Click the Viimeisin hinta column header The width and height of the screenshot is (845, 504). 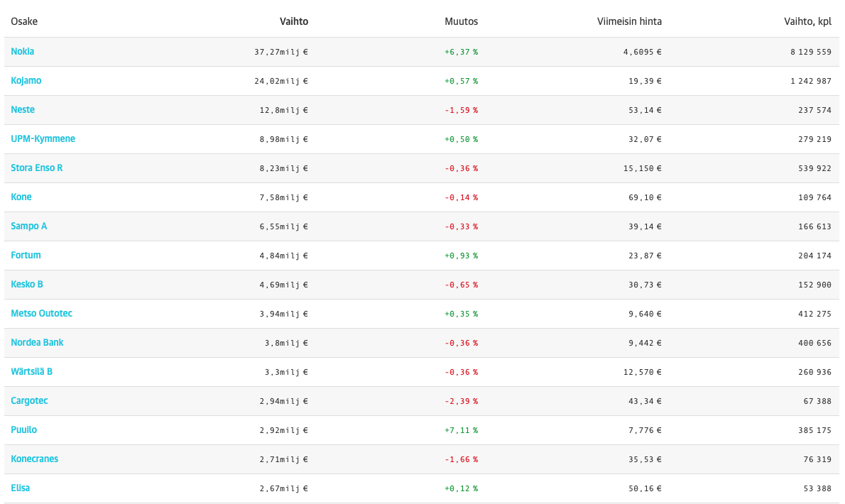629,22
